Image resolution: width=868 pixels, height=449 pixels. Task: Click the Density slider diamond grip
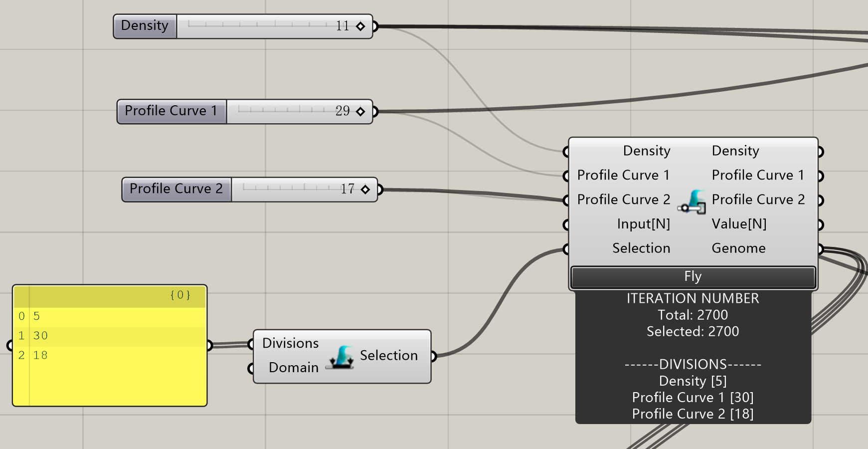tap(360, 26)
